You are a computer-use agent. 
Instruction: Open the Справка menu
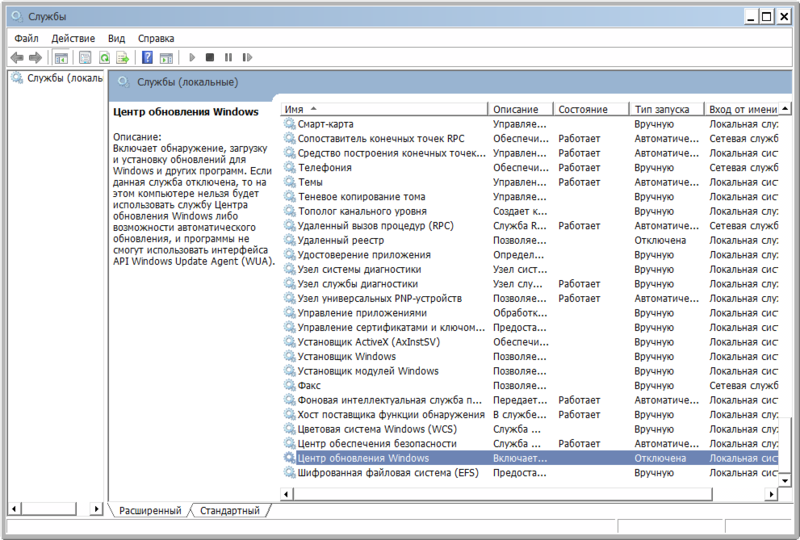click(156, 38)
